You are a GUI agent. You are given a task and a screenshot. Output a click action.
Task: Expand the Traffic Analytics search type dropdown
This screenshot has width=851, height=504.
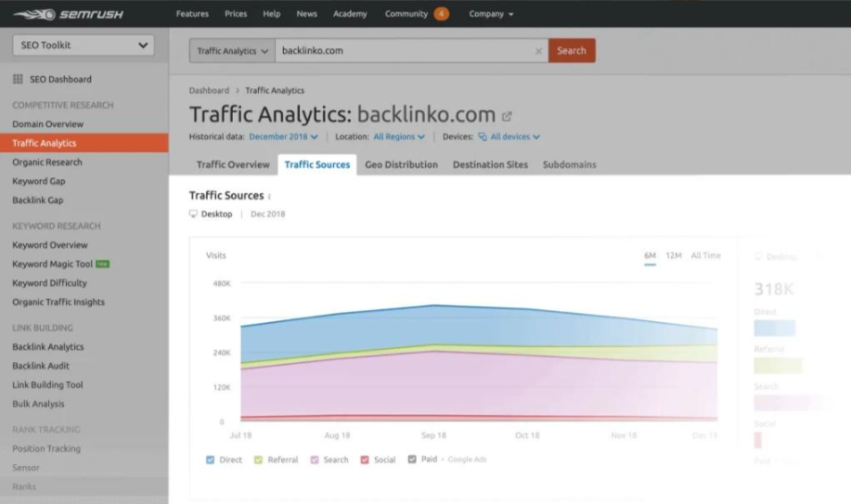point(233,51)
